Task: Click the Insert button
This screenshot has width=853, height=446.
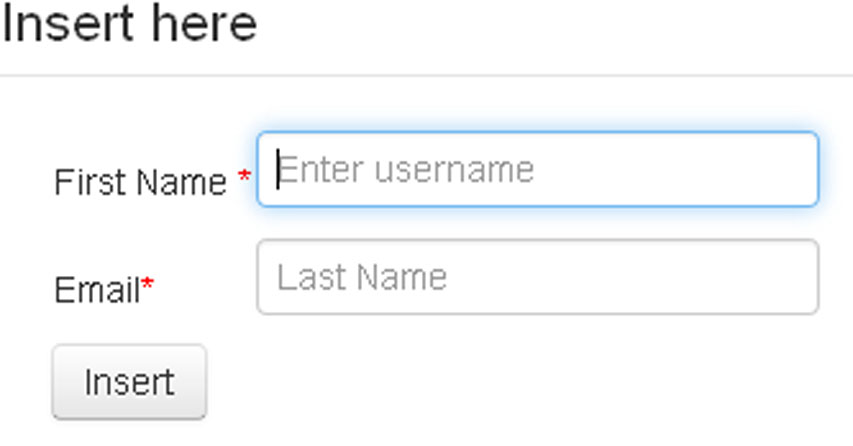Action: (129, 382)
